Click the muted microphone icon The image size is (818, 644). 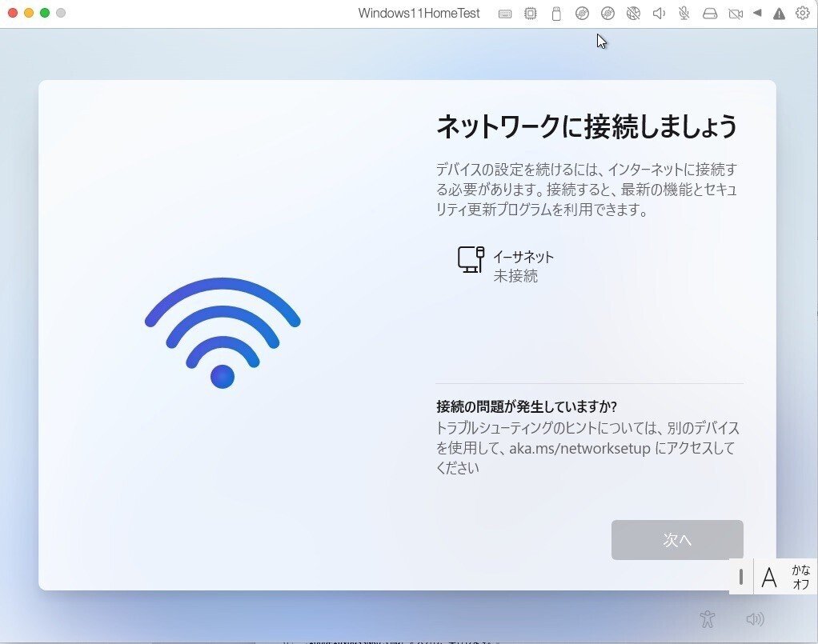684,14
